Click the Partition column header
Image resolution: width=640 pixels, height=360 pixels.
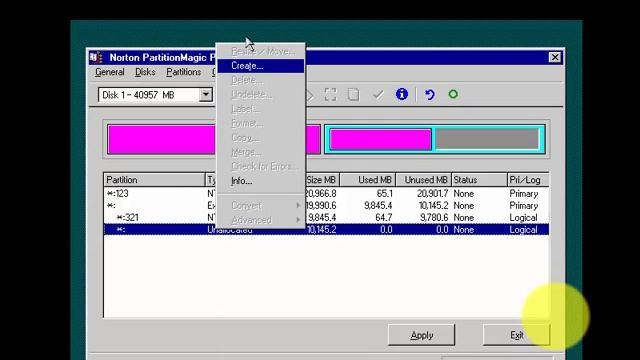coord(154,180)
